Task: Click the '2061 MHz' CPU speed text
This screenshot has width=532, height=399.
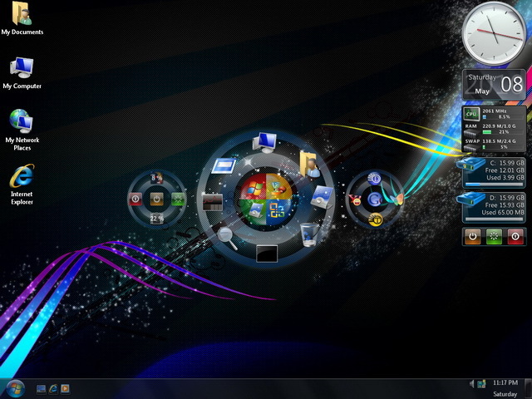Action: pyautogui.click(x=495, y=111)
